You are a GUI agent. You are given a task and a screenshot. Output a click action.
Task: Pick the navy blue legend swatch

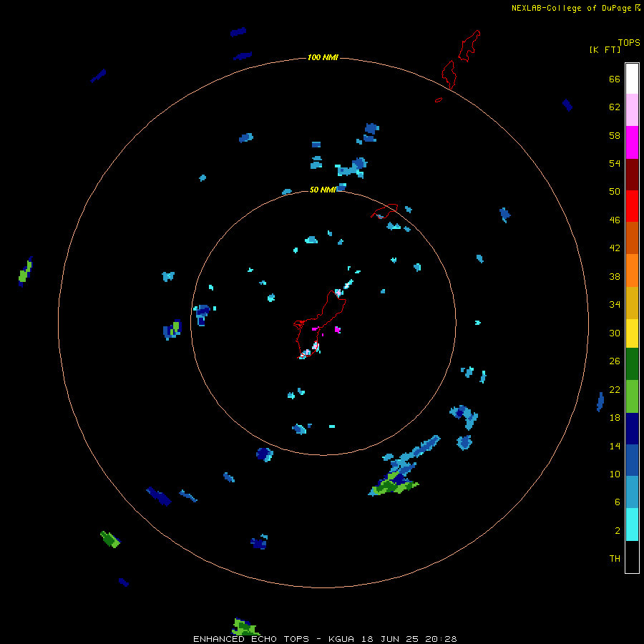pos(632,429)
